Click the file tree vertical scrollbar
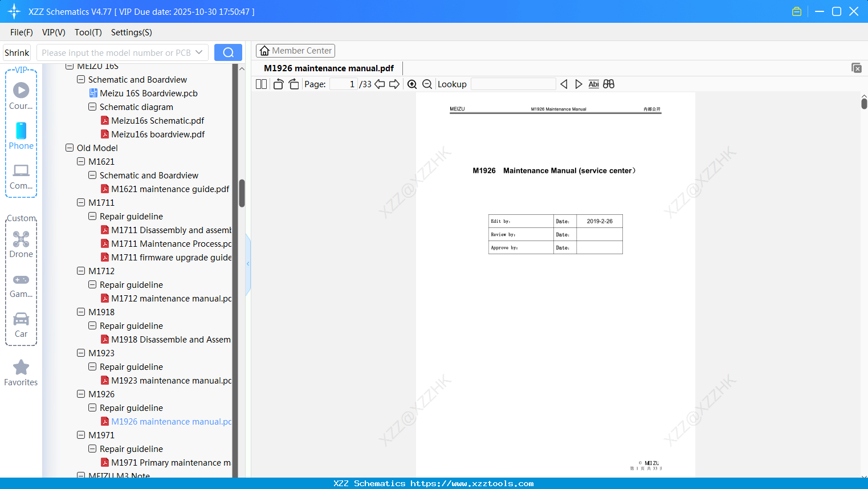 click(242, 194)
